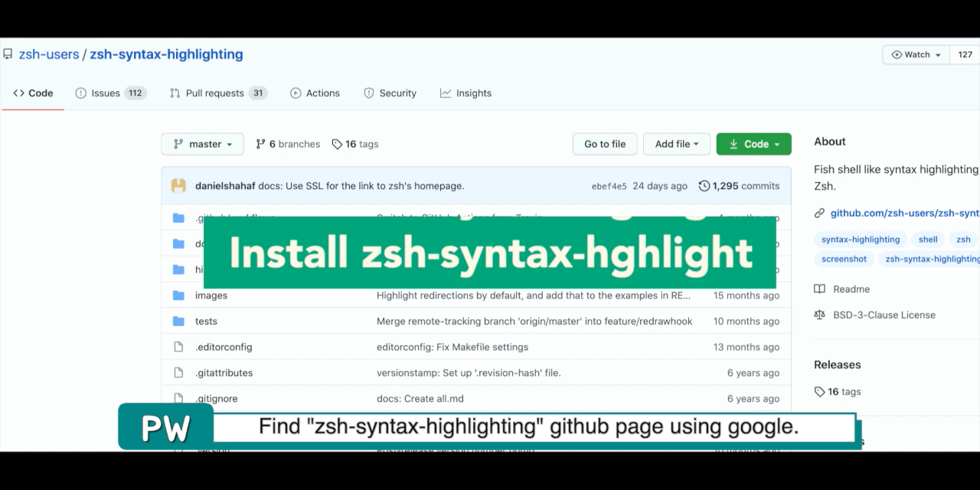Open the .gitattributes file
This screenshot has width=980, height=490.
click(x=224, y=373)
